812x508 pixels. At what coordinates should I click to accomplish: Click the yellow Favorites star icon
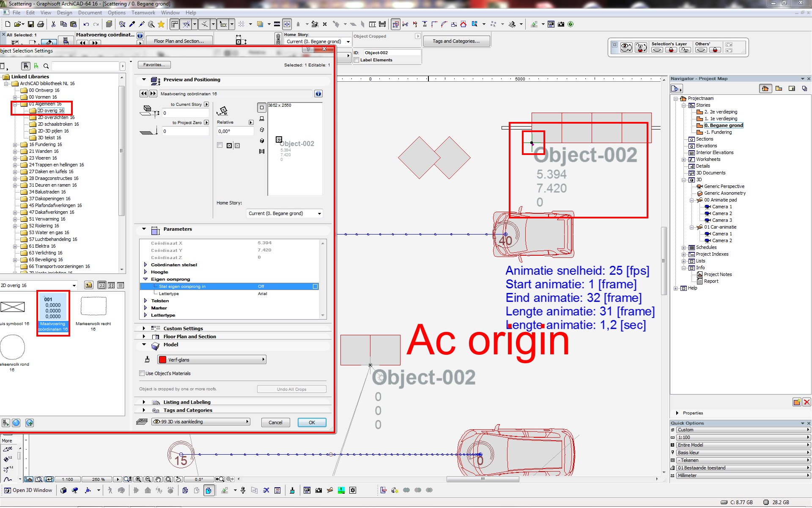(161, 24)
